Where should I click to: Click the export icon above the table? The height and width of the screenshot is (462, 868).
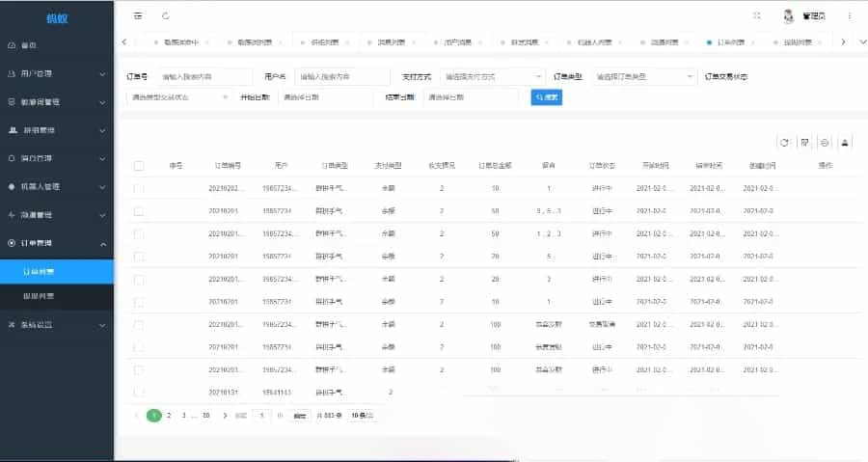coord(825,142)
